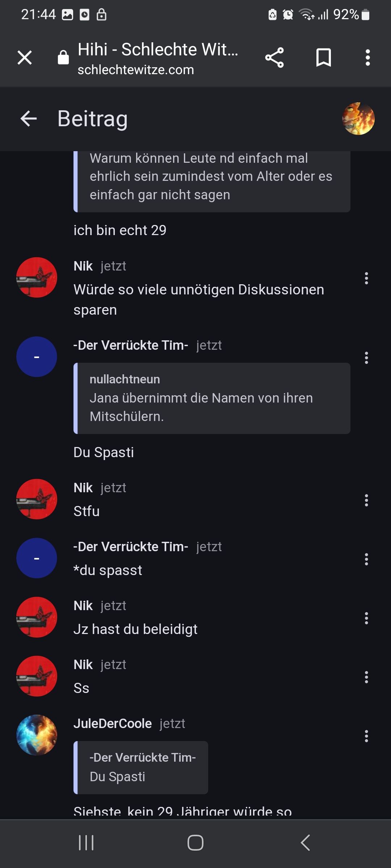Open options menu for Nik's "Stfu" comment

pos(366,500)
